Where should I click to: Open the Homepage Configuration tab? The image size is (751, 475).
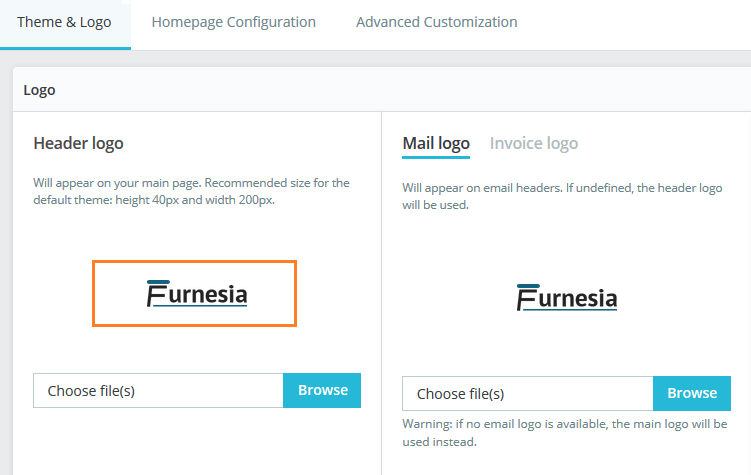point(233,22)
